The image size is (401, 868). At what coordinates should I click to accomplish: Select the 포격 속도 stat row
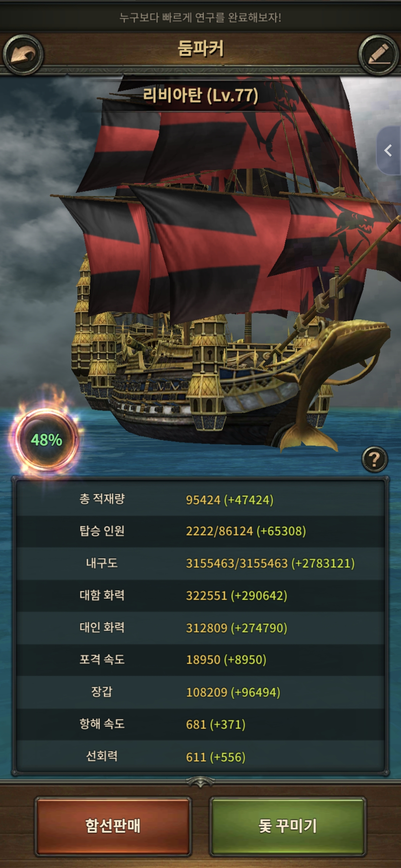200,660
